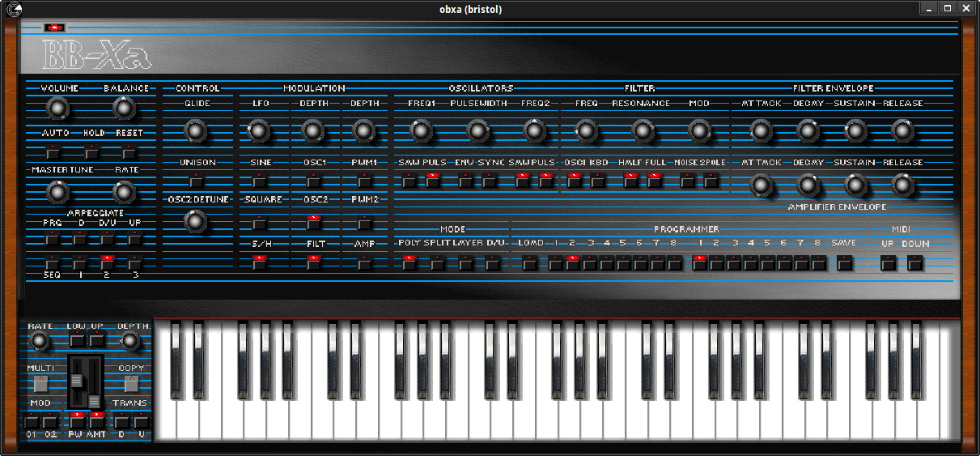This screenshot has width=980, height=456.
Task: Toggle arpeggiator PRG button
Action: [x=52, y=238]
